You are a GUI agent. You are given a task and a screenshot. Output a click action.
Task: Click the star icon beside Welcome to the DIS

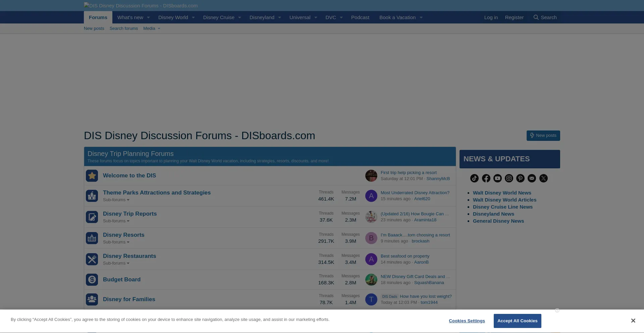tap(92, 176)
